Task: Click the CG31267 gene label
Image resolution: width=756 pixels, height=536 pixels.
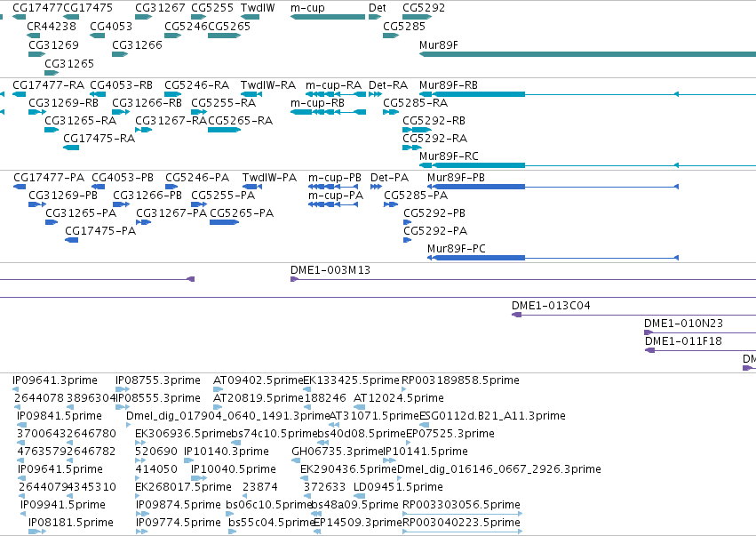Action: pyautogui.click(x=160, y=8)
